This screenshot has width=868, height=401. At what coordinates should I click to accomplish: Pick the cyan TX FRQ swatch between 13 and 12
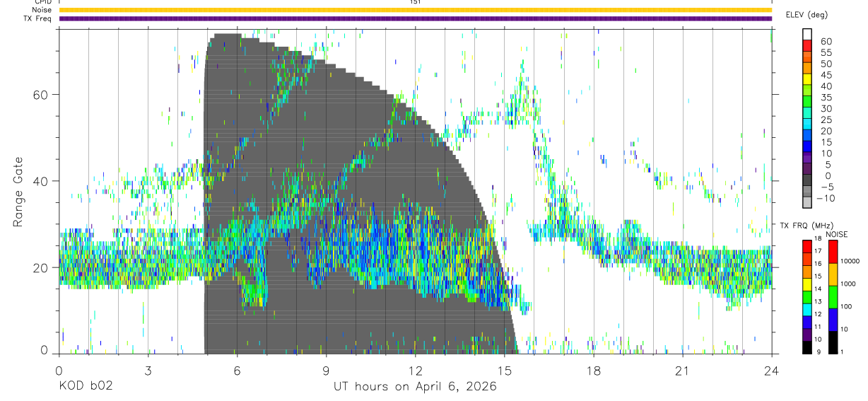click(807, 310)
